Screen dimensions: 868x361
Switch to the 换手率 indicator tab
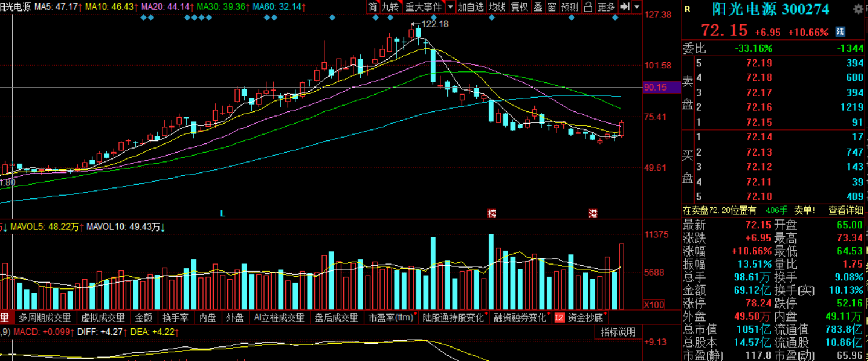click(175, 317)
